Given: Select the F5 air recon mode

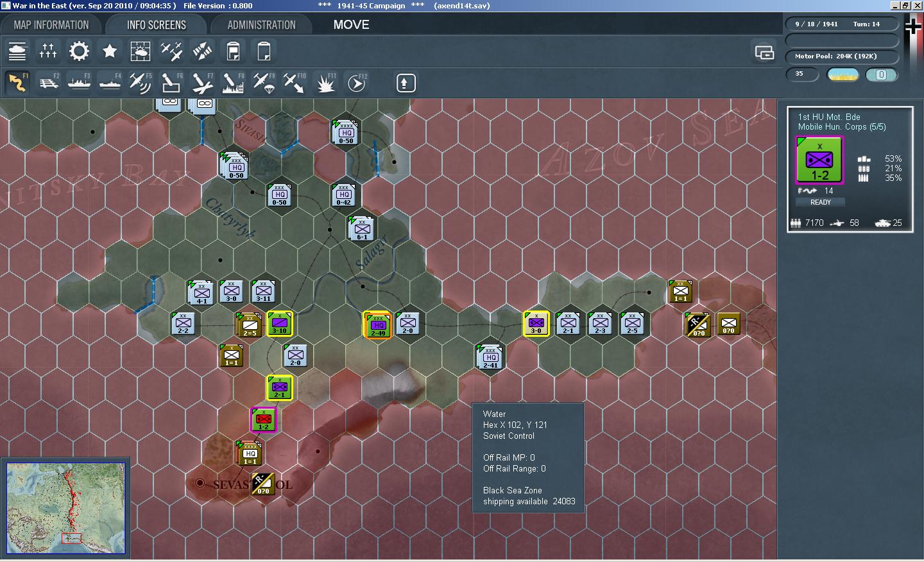Looking at the screenshot, I should (141, 83).
